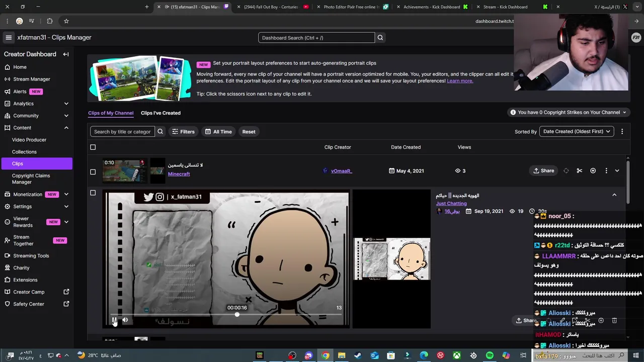
Task: Tick the checkbox for the Minecraft clip
Action: 93,172
